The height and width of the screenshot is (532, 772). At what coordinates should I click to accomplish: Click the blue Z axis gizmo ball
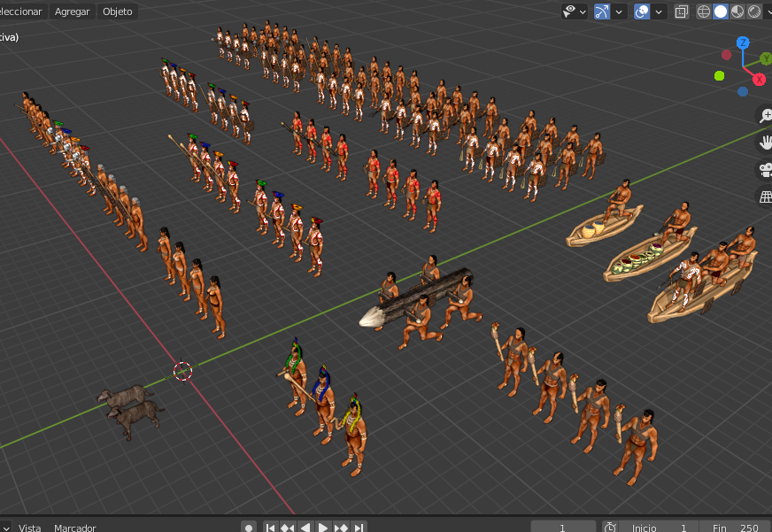tap(743, 42)
